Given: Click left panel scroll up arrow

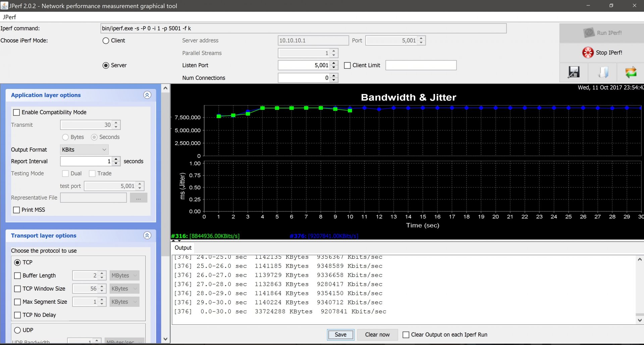Looking at the screenshot, I should tap(165, 88).
